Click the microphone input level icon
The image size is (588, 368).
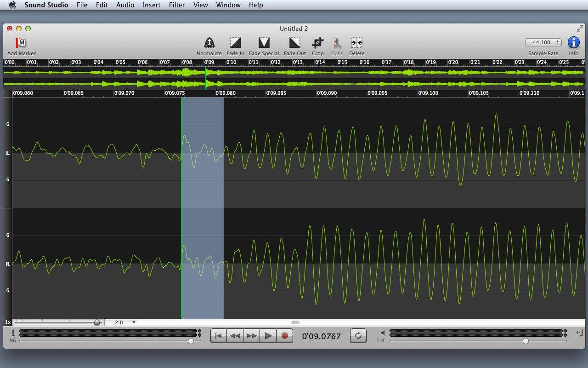13,333
